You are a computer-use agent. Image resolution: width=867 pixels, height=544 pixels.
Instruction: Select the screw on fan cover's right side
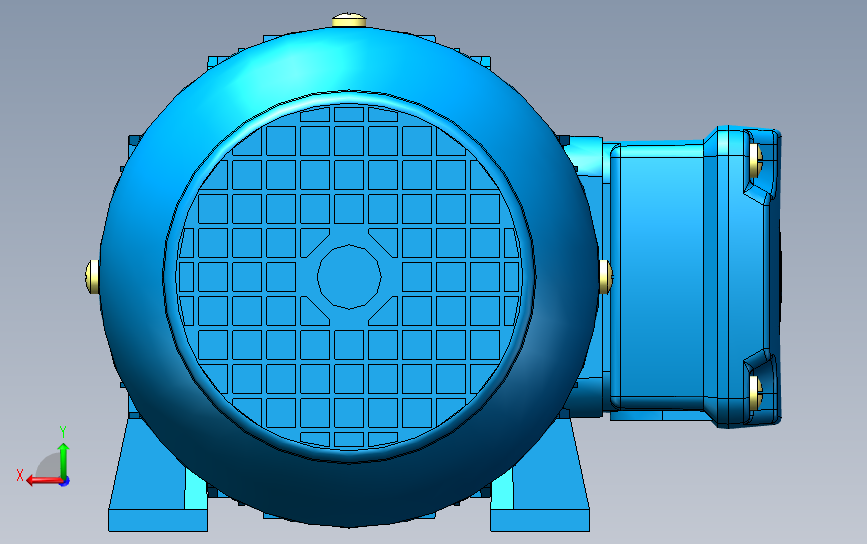click(x=606, y=276)
